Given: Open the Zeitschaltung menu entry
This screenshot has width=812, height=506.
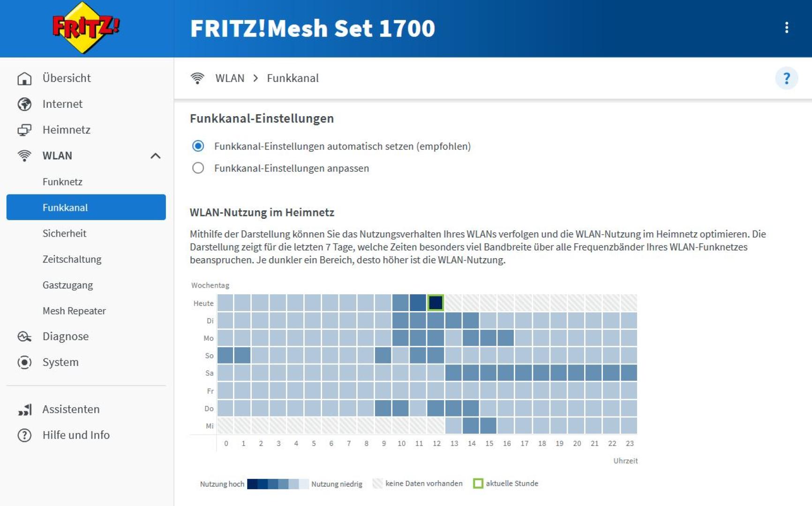Looking at the screenshot, I should coord(72,259).
